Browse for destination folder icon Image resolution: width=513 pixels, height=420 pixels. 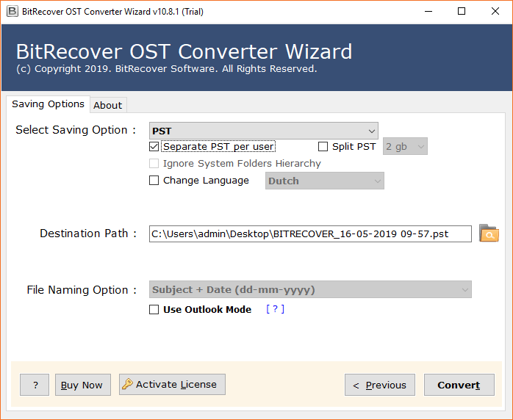pos(489,233)
